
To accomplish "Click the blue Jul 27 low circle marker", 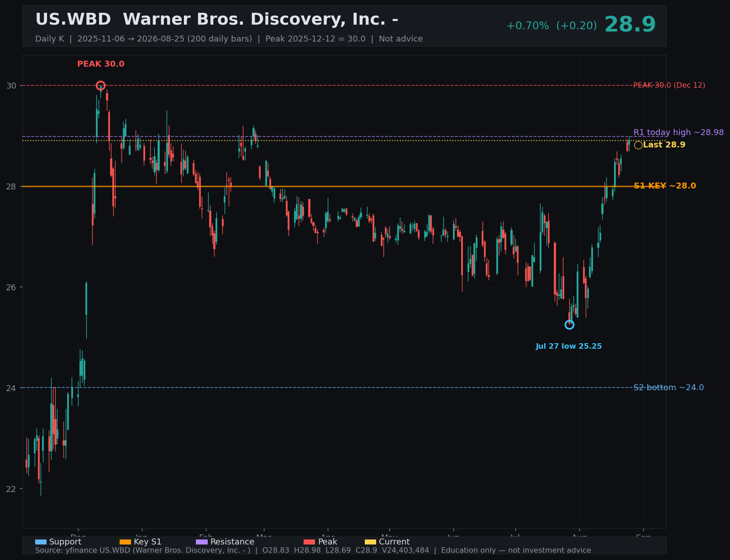I will coord(569,324).
